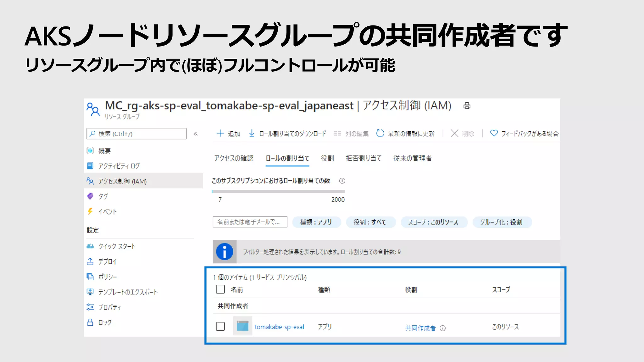Open the 役割 : すべて filter
644x362 pixels.
pos(370,222)
